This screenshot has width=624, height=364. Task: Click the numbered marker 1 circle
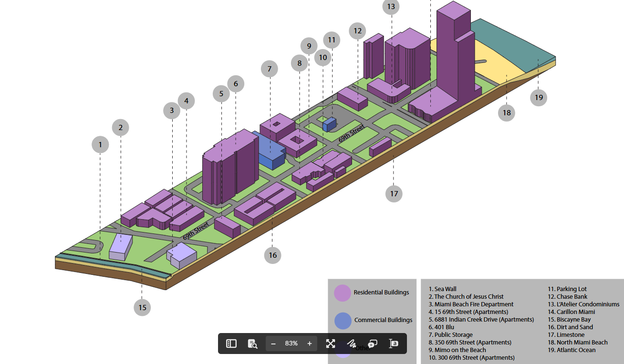[x=100, y=144]
